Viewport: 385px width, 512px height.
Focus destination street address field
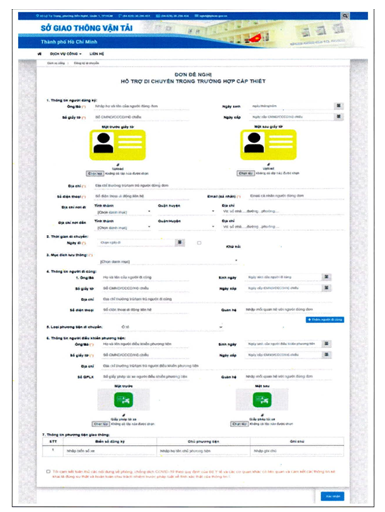click(283, 227)
